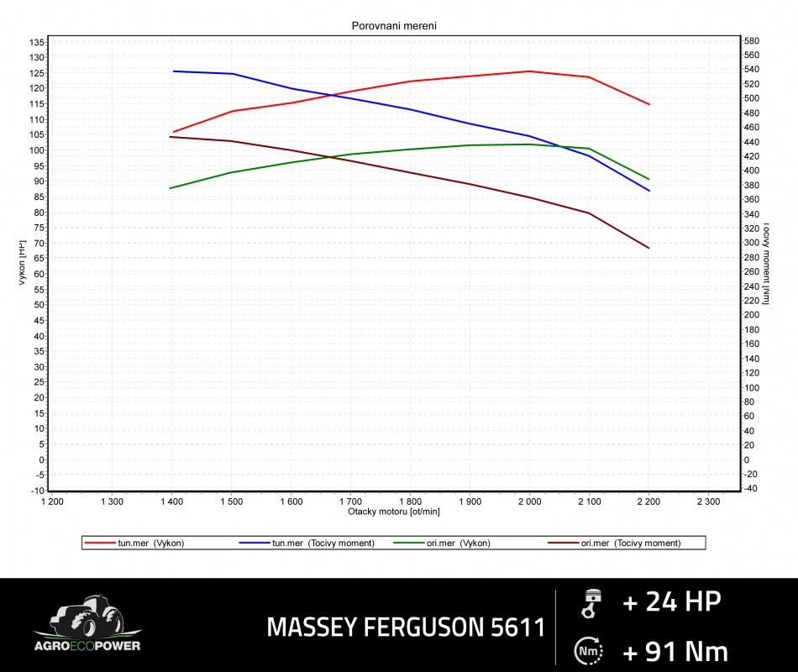Click the +24 HP power gain label

[x=672, y=602]
